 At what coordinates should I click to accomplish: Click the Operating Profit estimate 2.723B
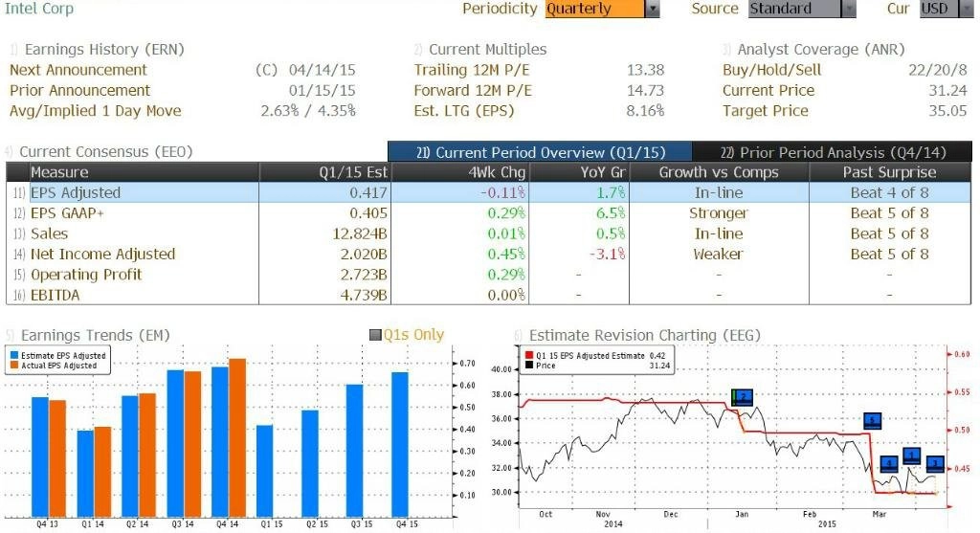[364, 275]
